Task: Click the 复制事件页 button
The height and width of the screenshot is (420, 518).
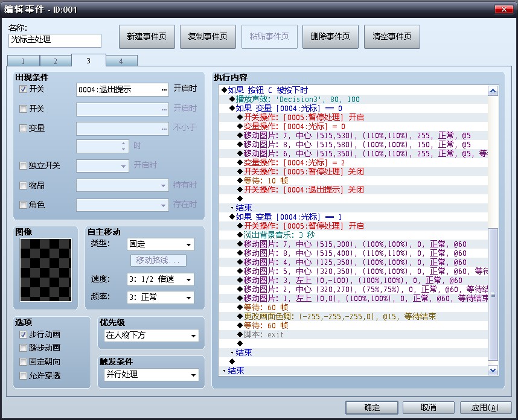Action: coord(208,37)
